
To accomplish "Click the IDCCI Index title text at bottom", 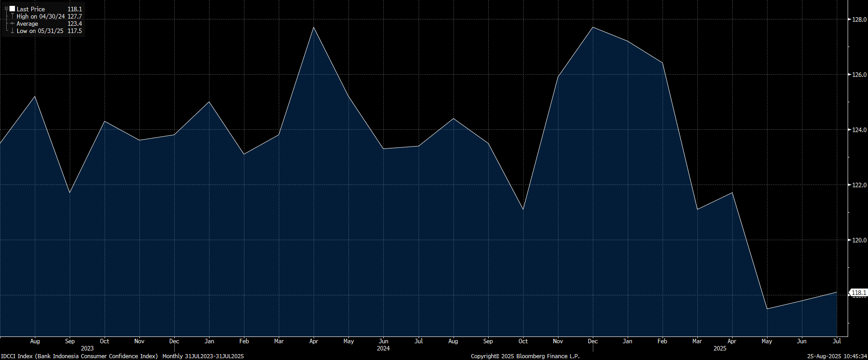I will click(x=79, y=356).
